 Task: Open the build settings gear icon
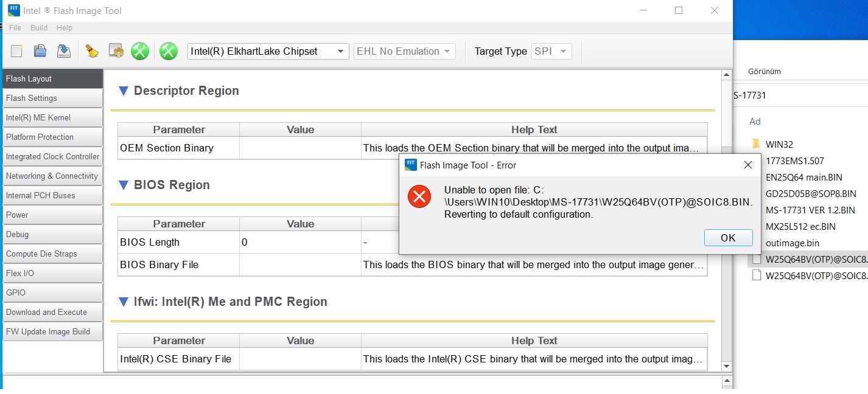pos(116,51)
